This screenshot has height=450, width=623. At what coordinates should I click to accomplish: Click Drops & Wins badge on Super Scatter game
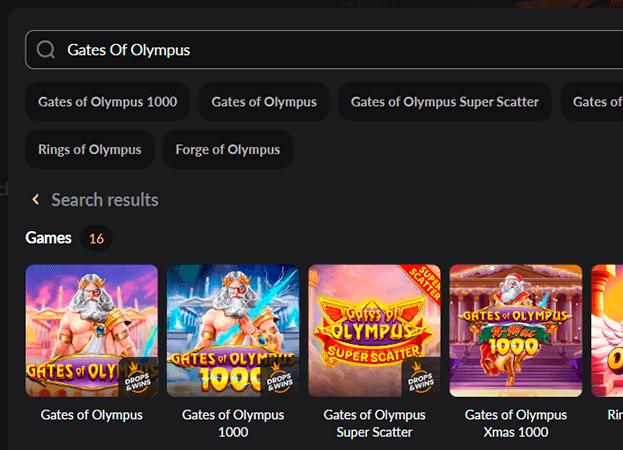coord(422,377)
